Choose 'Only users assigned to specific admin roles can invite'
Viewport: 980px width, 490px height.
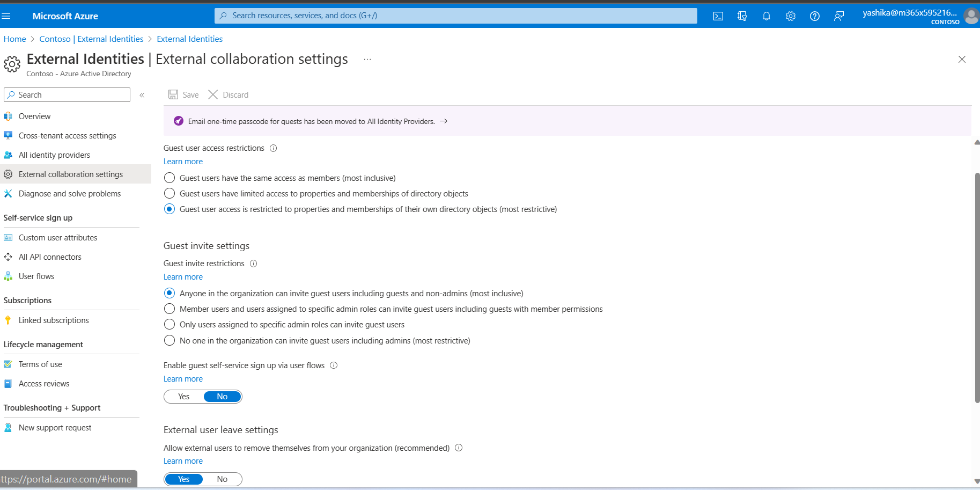[x=170, y=324]
